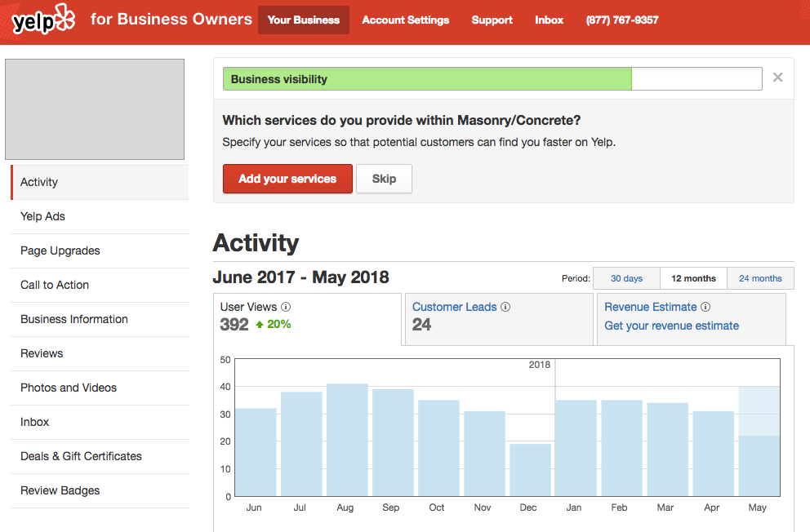
Task: Click the Nov bar in chart
Action: (484, 454)
